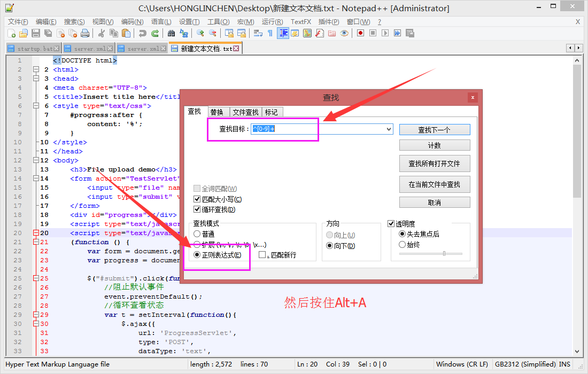Viewport: 588px width, 374px height.
Task: Zoom in with magnifier plus icon
Action: click(200, 33)
